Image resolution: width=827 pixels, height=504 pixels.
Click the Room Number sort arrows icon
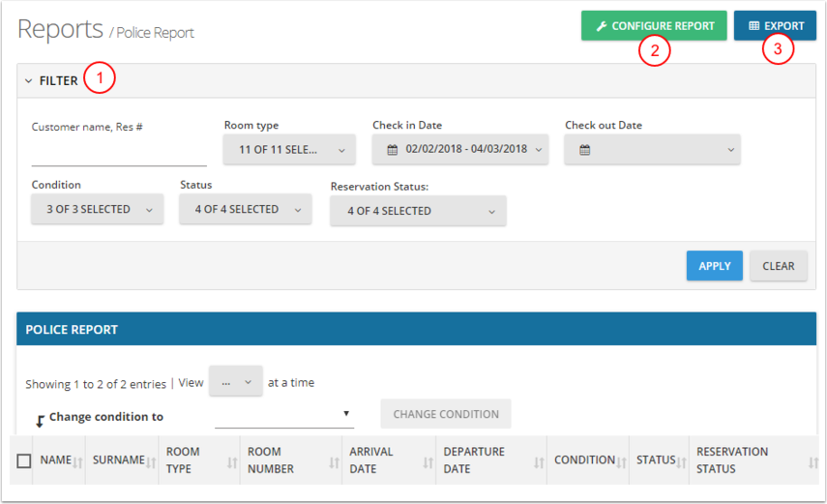[334, 463]
